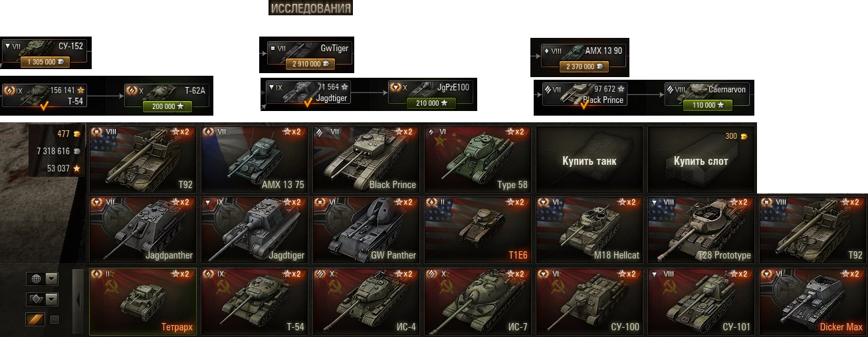This screenshot has width=868, height=337.
Task: Collapse carousel using left scroll arrow
Action: click(78, 301)
